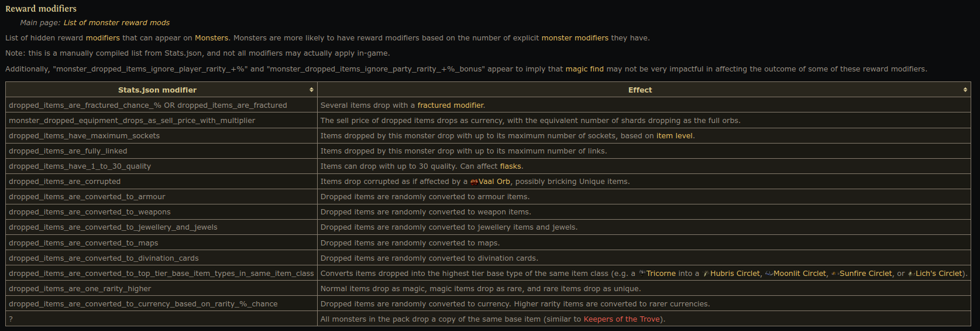Image resolution: width=980 pixels, height=331 pixels.
Task: Select dropped_items_are_one_rarity_higher cell
Action: click(161, 289)
